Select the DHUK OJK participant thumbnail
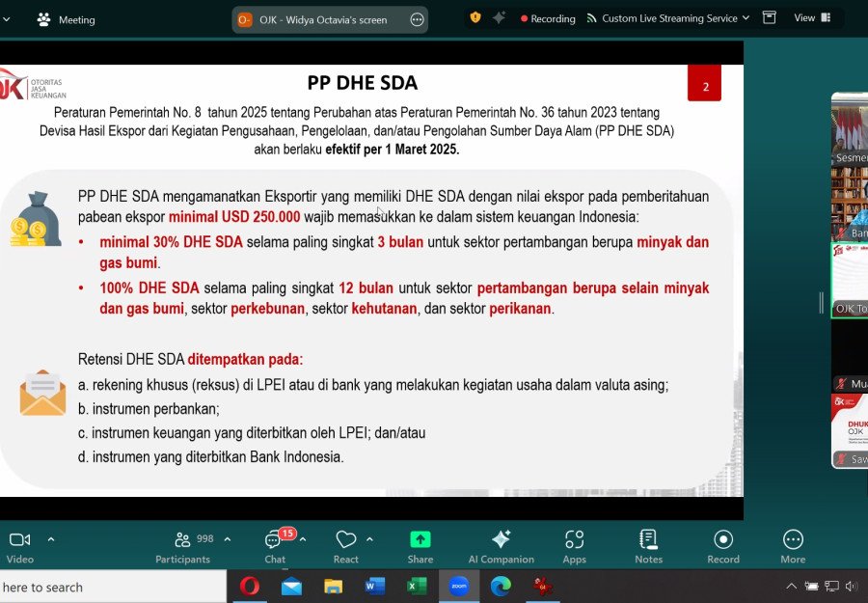868x603 pixels. [850, 431]
